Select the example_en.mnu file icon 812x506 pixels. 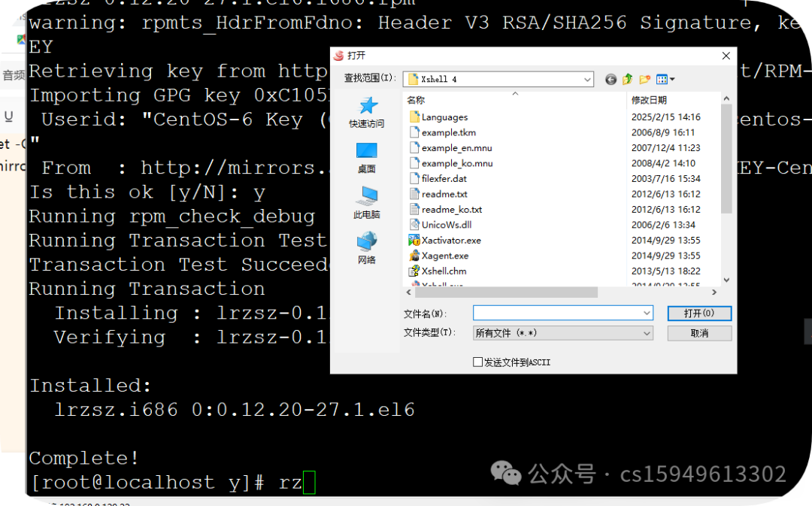[x=414, y=147]
